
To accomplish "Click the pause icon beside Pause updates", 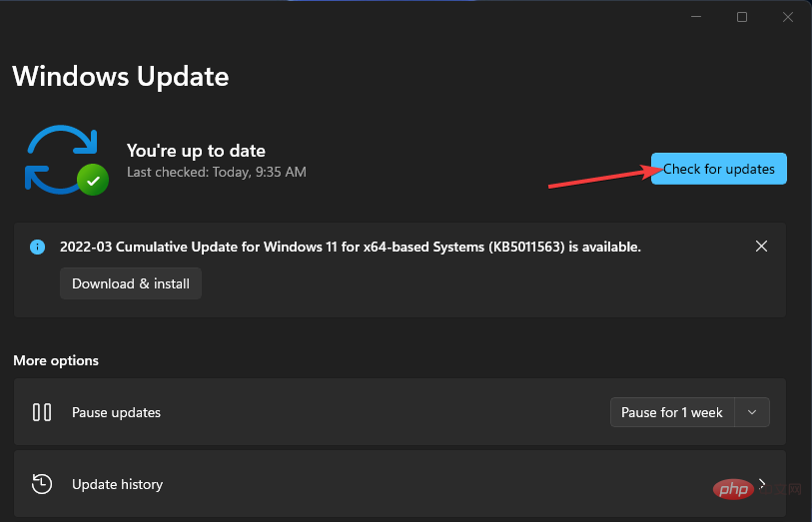I will coord(42,412).
